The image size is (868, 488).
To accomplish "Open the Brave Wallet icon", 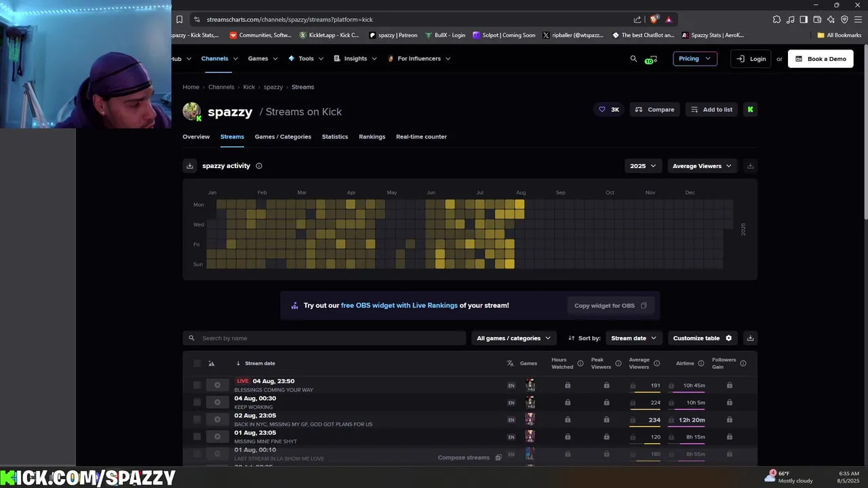I will pos(817,20).
